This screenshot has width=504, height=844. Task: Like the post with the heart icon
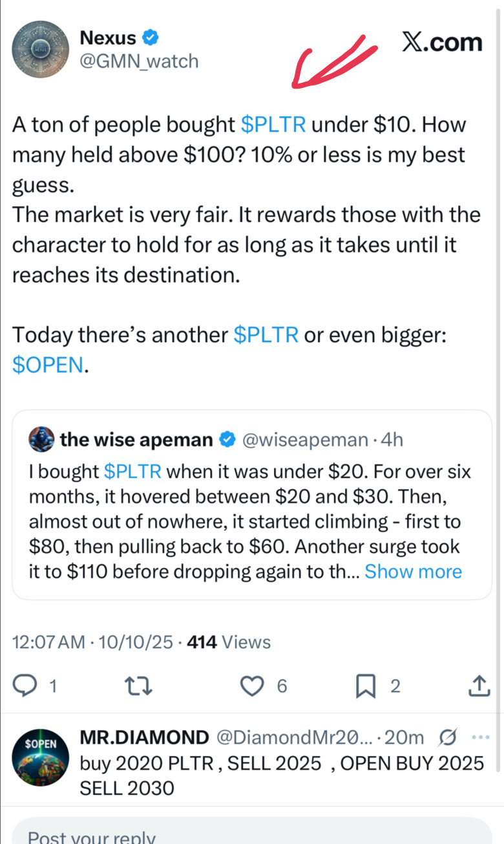(x=252, y=686)
